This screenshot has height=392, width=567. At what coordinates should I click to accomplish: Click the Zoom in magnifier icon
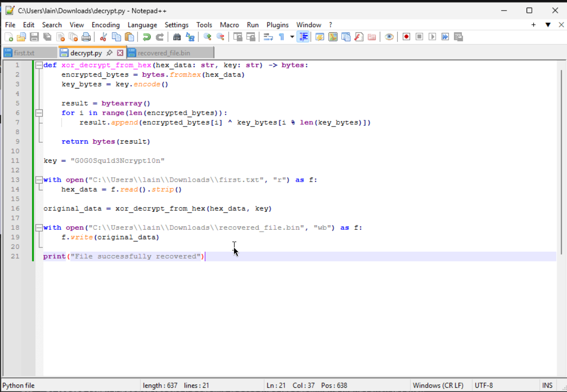coord(207,37)
